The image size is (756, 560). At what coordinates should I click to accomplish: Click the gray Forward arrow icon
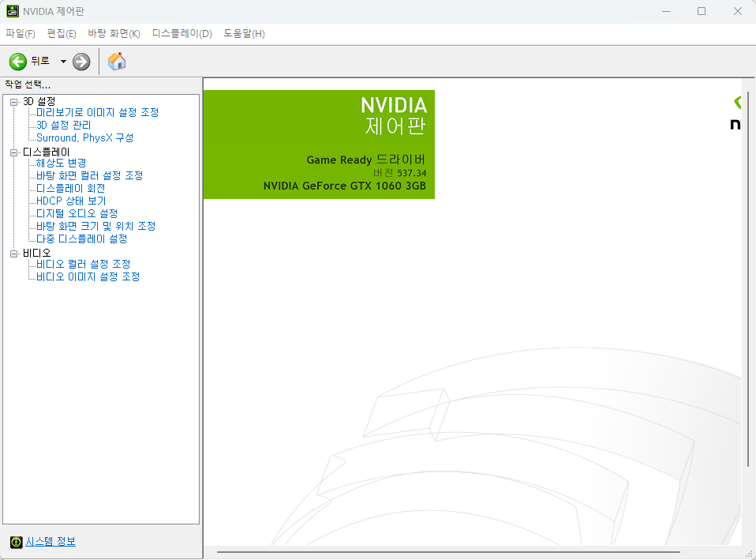(81, 62)
